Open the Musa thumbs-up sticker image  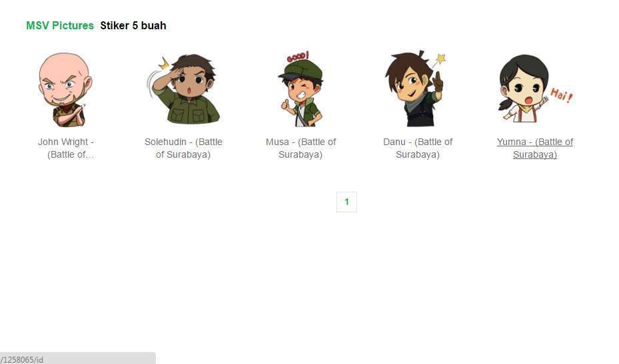click(x=301, y=89)
